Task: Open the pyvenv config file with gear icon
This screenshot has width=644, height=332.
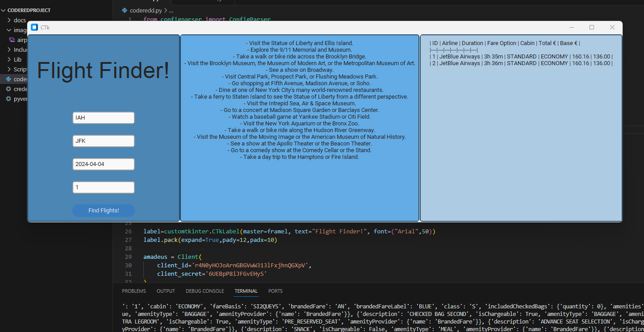Action: tap(16, 99)
